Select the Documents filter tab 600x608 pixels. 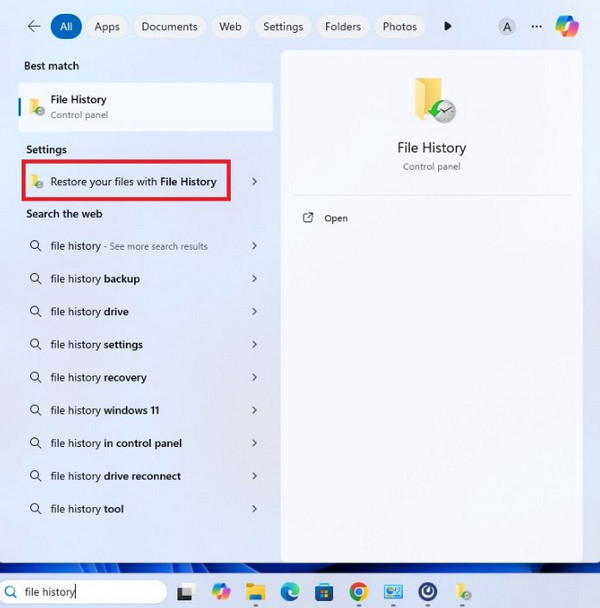coord(169,26)
